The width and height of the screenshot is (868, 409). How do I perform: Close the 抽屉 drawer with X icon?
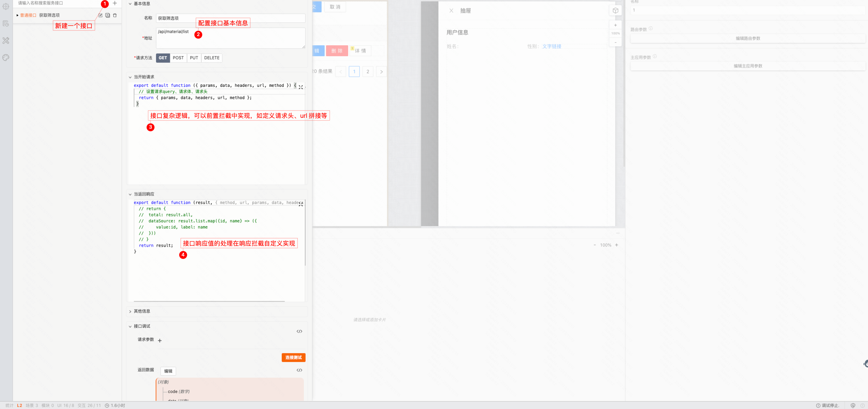click(x=451, y=11)
